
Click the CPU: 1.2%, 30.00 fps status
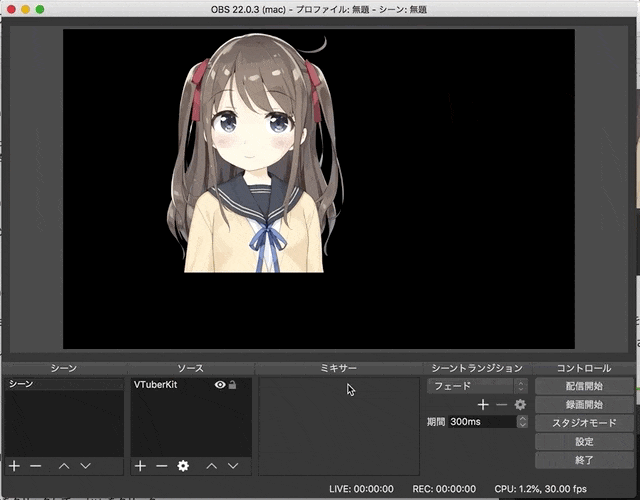540,489
